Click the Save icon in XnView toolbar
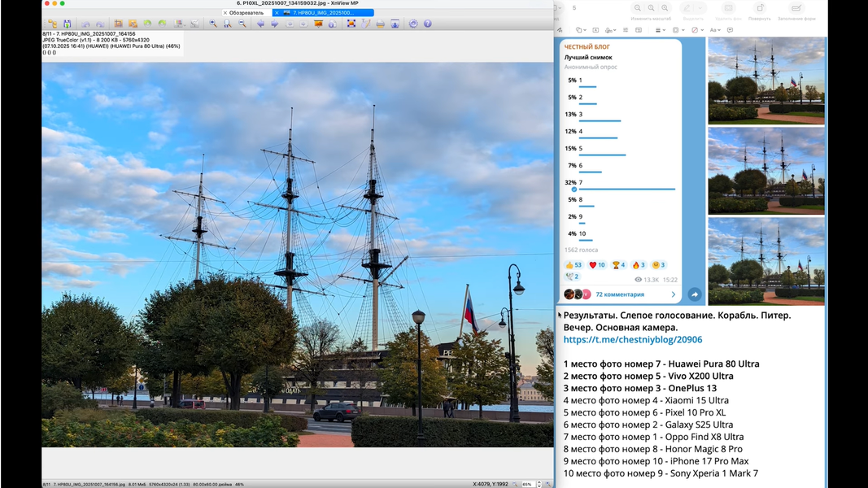The width and height of the screenshot is (868, 488). pos(67,24)
